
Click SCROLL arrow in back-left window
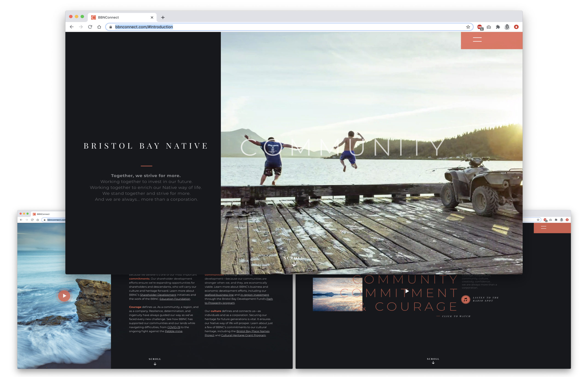[x=155, y=364]
